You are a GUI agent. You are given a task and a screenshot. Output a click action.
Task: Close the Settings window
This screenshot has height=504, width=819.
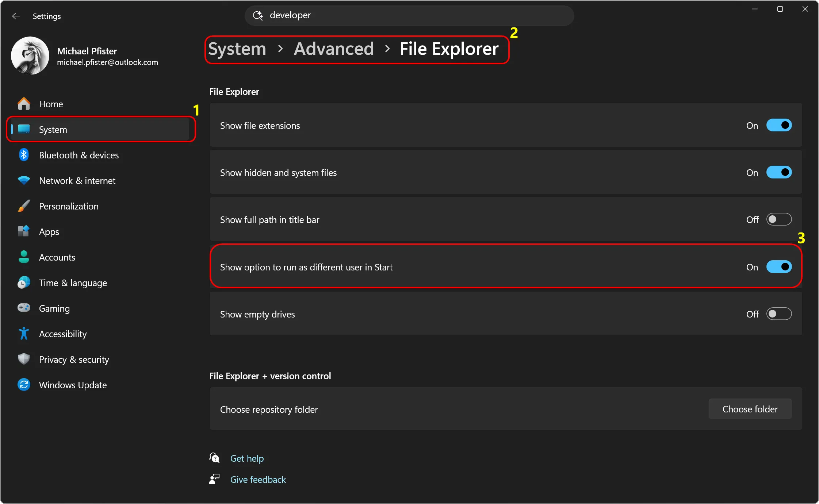pyautogui.click(x=805, y=9)
